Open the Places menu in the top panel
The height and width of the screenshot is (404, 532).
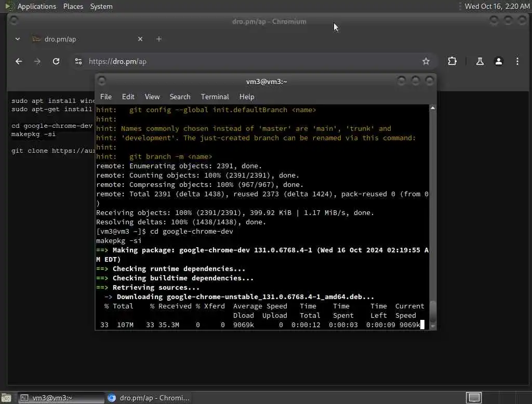click(x=73, y=6)
